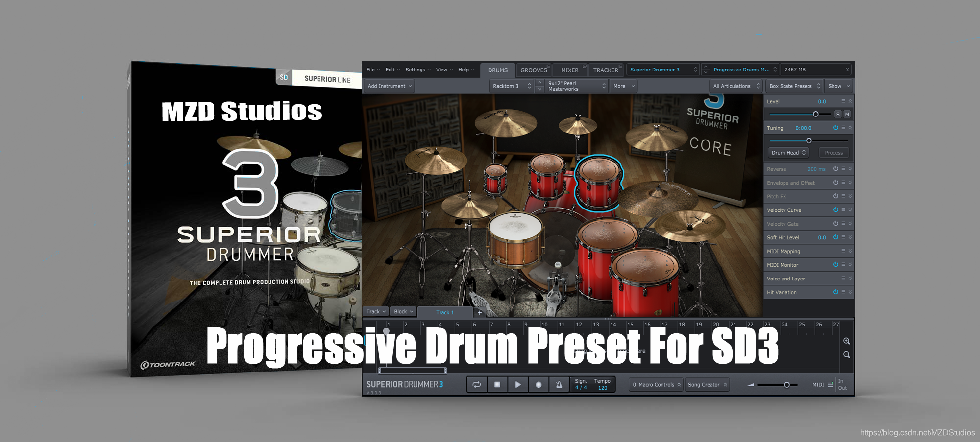Open the Track menu button

[x=376, y=312]
